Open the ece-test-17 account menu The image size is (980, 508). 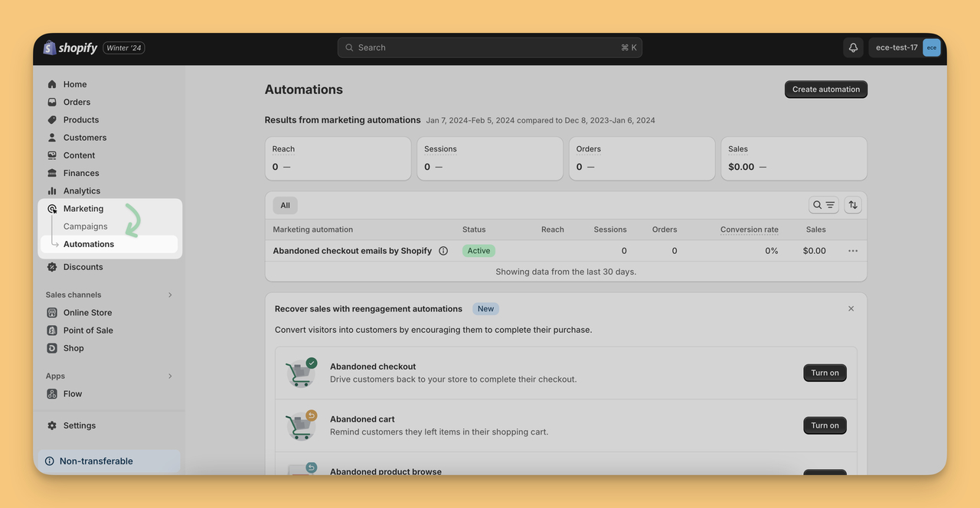point(904,47)
